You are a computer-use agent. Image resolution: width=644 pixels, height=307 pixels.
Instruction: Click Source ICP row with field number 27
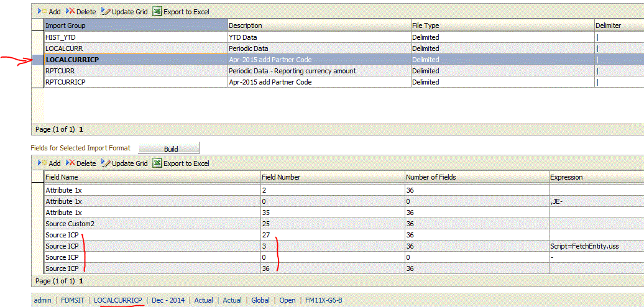tap(338, 235)
